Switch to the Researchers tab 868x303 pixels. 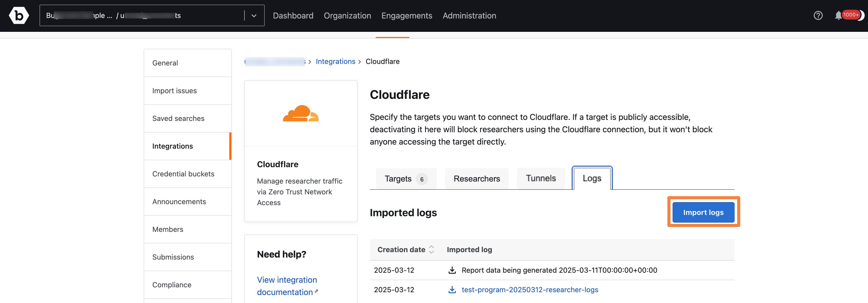coord(477,179)
